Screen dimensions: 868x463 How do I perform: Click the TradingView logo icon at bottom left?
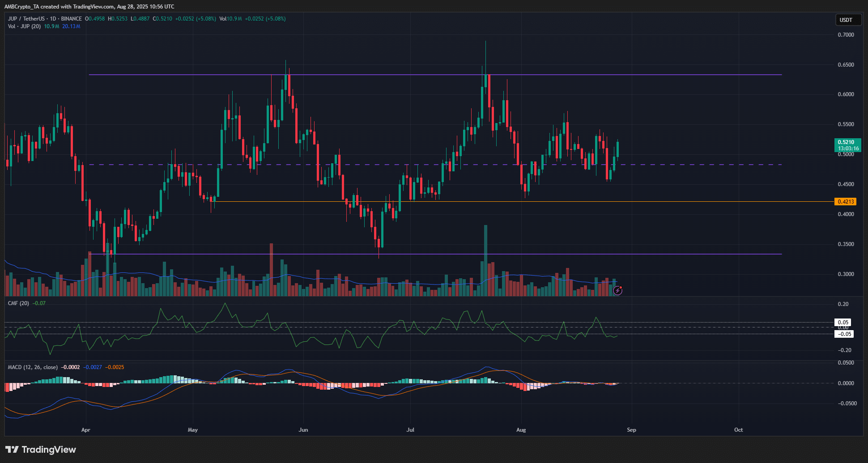(x=12, y=450)
